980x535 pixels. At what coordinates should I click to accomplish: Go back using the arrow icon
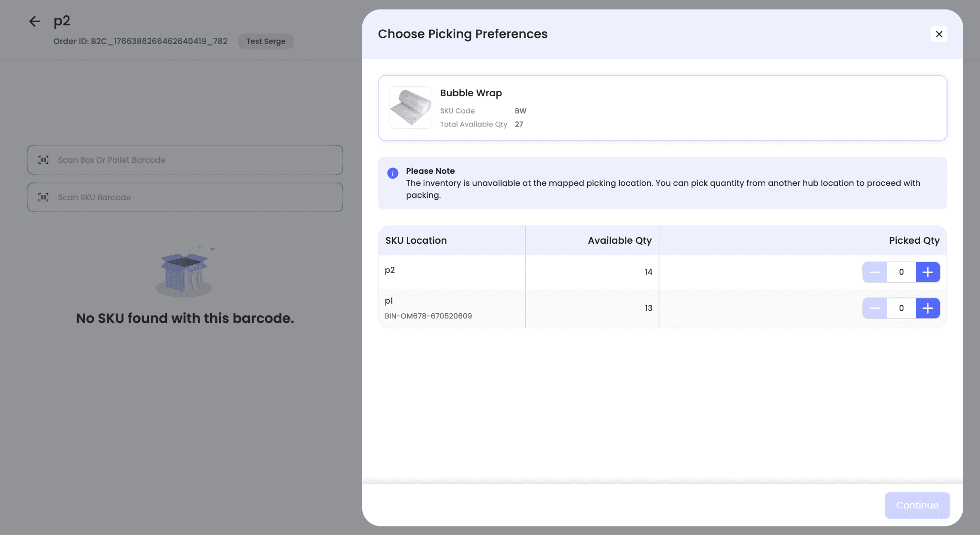34,21
